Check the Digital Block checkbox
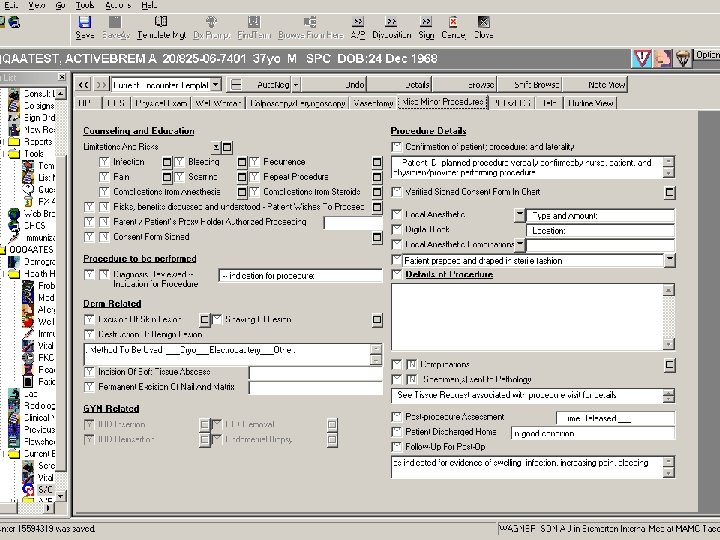Viewport: 720px width, 540px height. tap(396, 229)
